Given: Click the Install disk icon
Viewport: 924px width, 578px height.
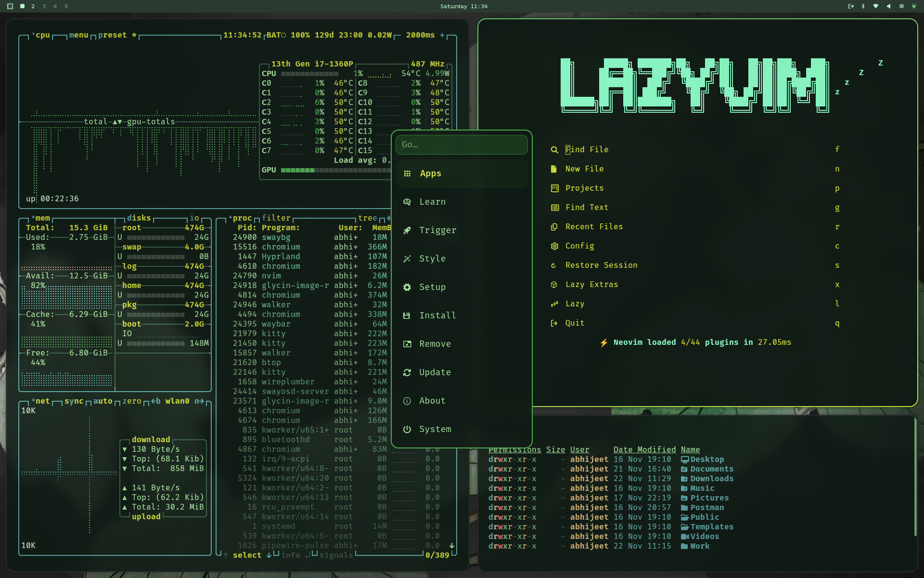Looking at the screenshot, I should [x=407, y=315].
